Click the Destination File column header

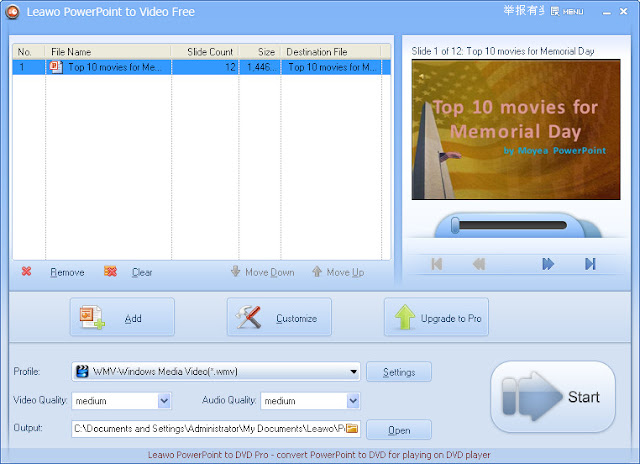pyautogui.click(x=331, y=52)
